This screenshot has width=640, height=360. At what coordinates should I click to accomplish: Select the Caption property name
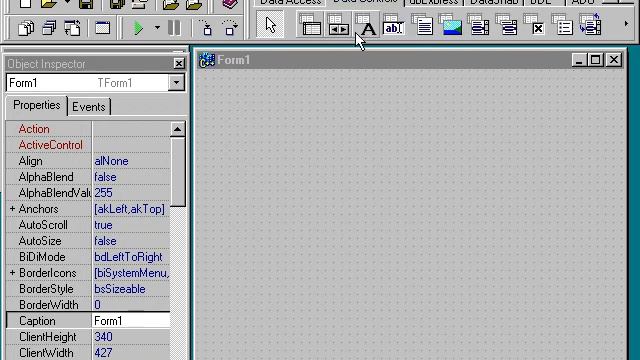(x=37, y=321)
